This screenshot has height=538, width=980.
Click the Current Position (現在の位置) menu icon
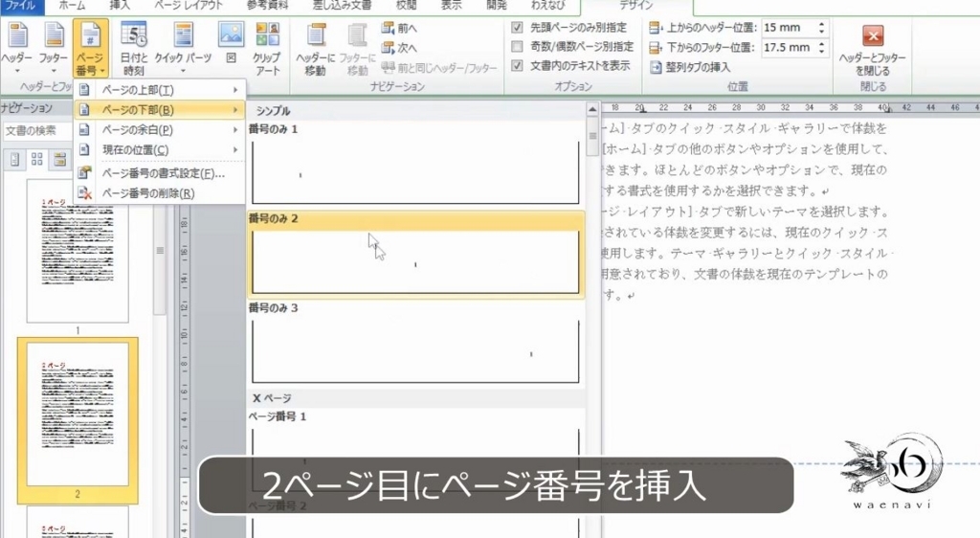pyautogui.click(x=84, y=150)
